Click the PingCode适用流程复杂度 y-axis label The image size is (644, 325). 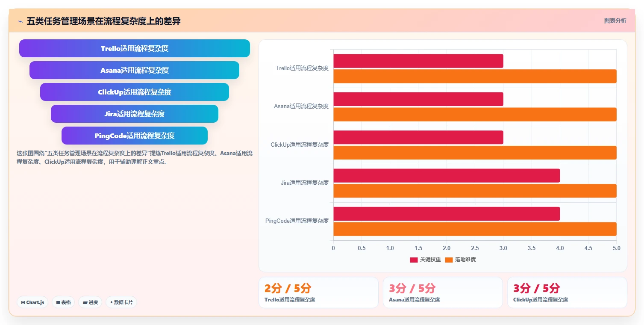point(297,221)
